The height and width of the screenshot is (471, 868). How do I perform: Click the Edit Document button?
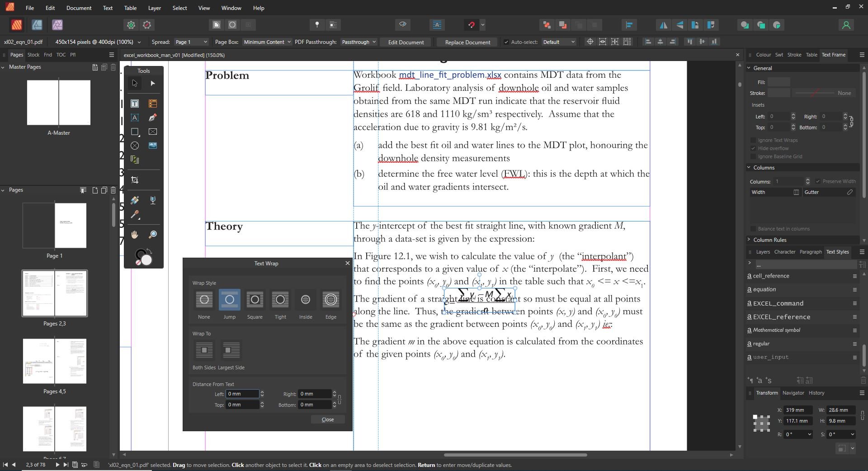point(406,42)
